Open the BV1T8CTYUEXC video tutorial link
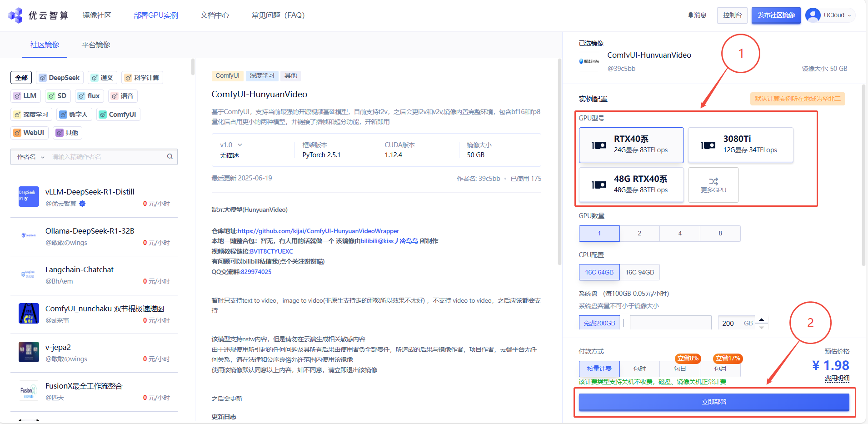The height and width of the screenshot is (424, 868). coord(271,251)
